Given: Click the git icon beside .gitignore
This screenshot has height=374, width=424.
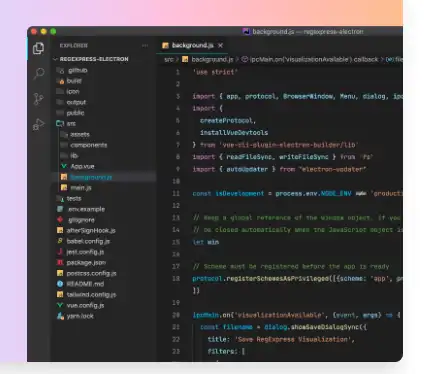Looking at the screenshot, I should coord(60,219).
